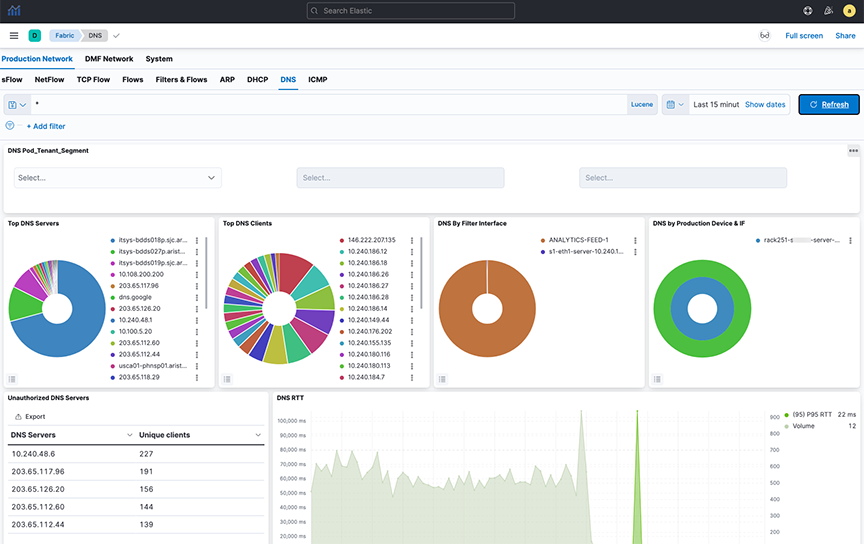Click the Top DNS Servers legend scrollbar
This screenshot has height=544, width=864.
tap(206, 273)
